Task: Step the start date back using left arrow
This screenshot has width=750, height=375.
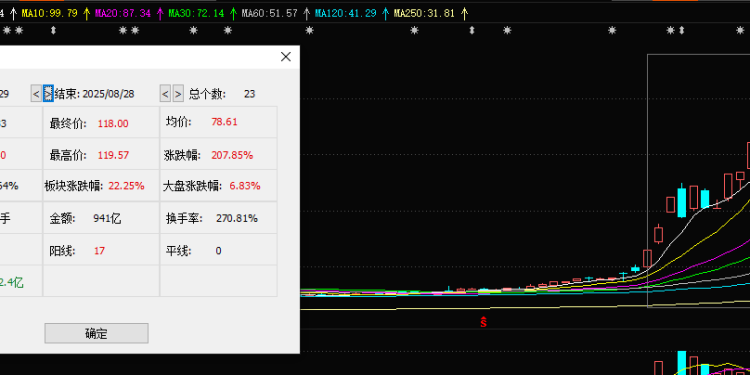Action: tap(36, 93)
